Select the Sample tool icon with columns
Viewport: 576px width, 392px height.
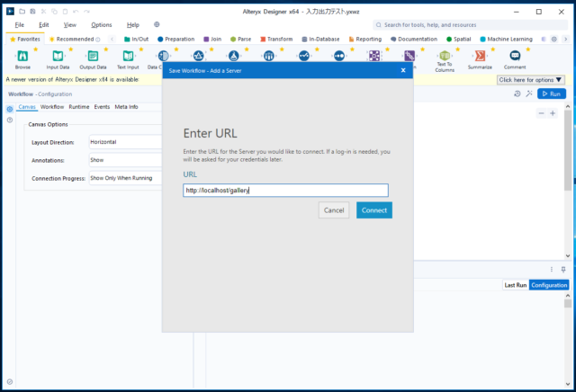click(x=269, y=56)
